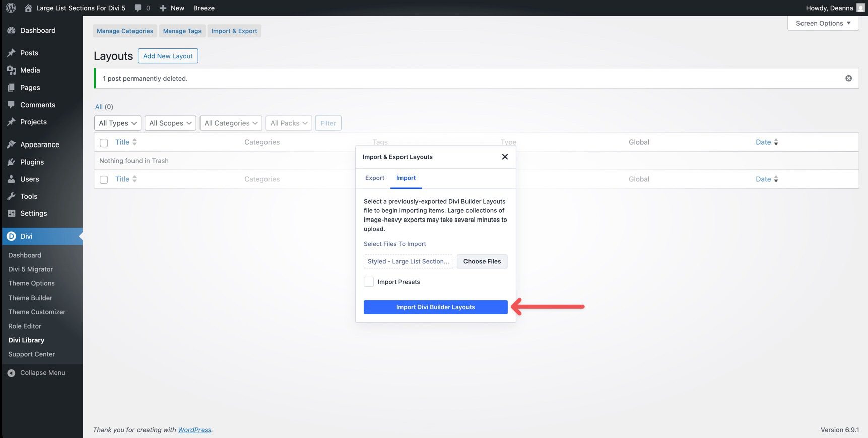
Task: Open Dashboard gauge icon in sidebar
Action: point(11,30)
